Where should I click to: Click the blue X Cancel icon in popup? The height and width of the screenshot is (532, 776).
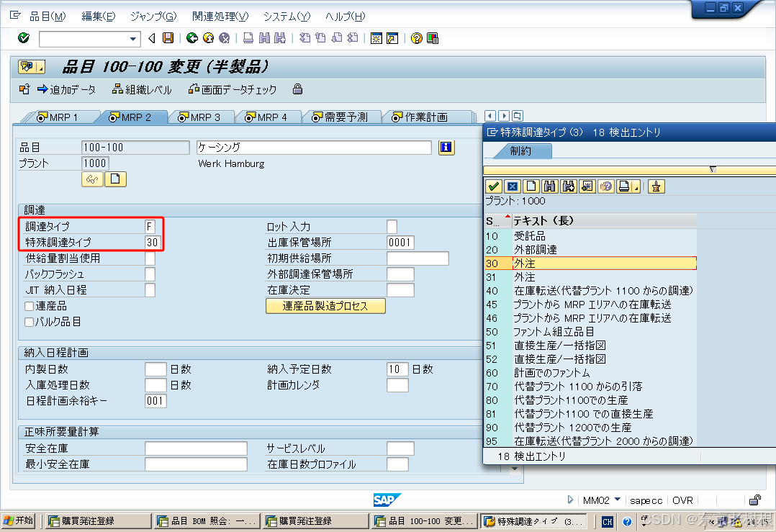(x=513, y=186)
